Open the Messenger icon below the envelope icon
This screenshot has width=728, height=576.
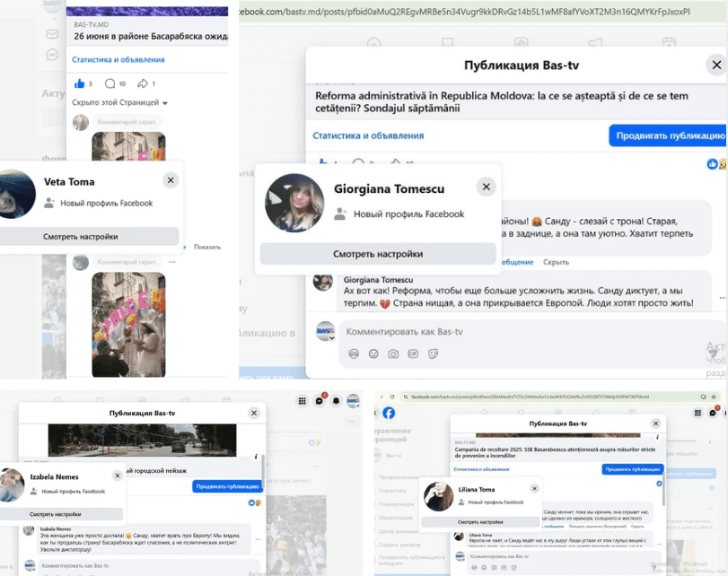tap(52, 55)
